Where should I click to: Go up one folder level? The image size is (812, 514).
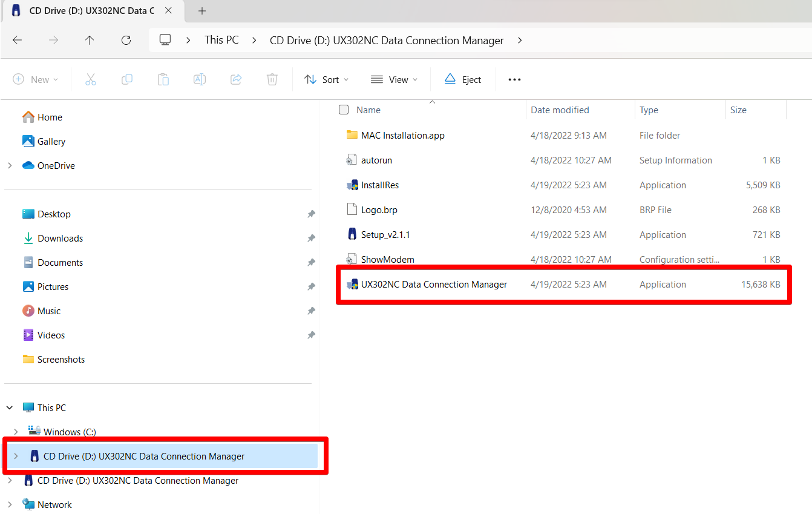click(x=90, y=40)
